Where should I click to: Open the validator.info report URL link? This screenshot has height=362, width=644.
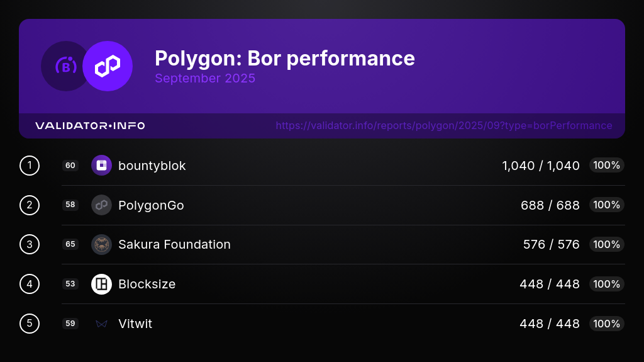point(443,125)
